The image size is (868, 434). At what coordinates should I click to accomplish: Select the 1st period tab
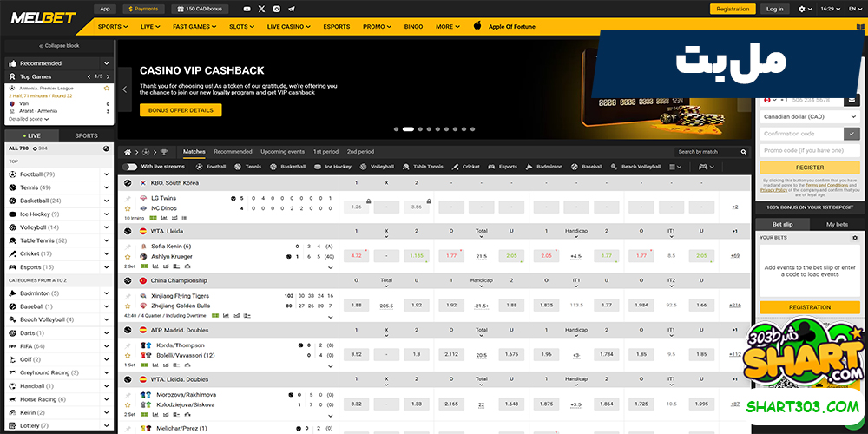pos(325,152)
